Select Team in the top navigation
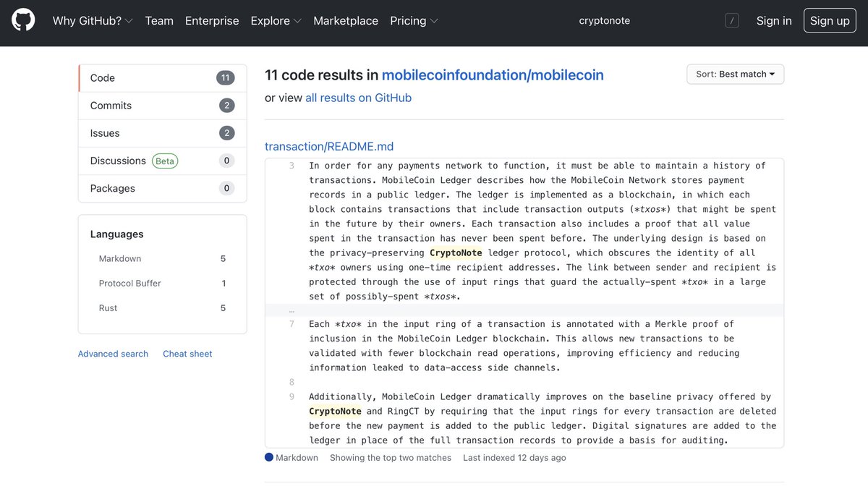 pos(158,21)
